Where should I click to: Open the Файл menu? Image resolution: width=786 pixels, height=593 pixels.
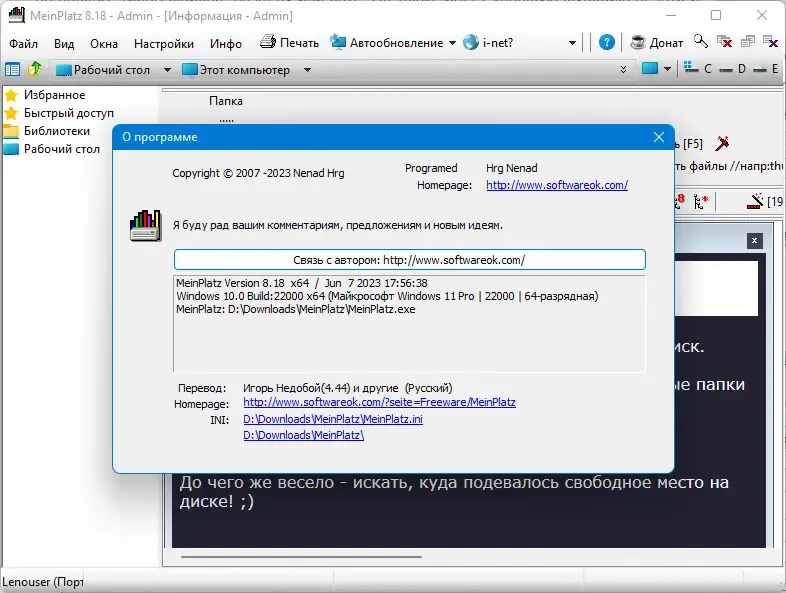(x=23, y=44)
